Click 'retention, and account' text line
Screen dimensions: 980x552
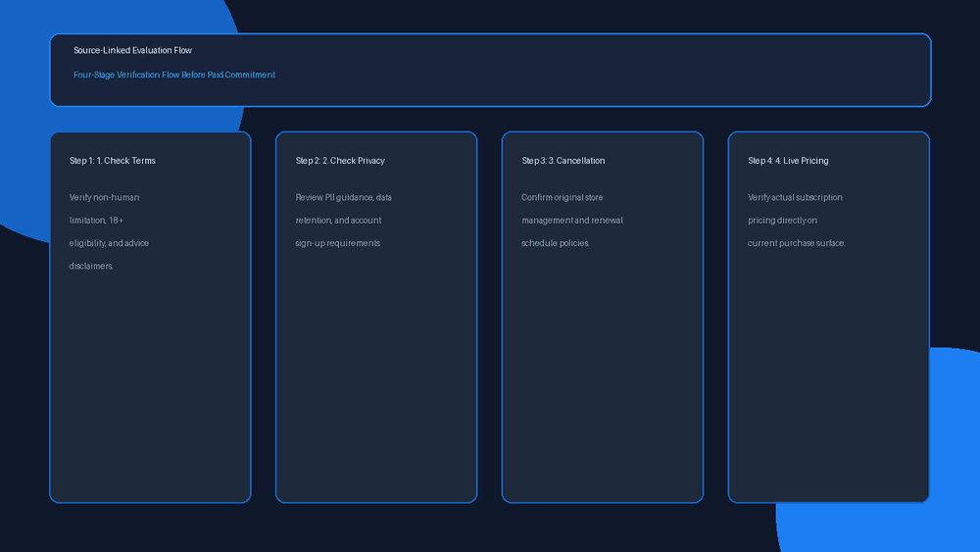coord(338,220)
